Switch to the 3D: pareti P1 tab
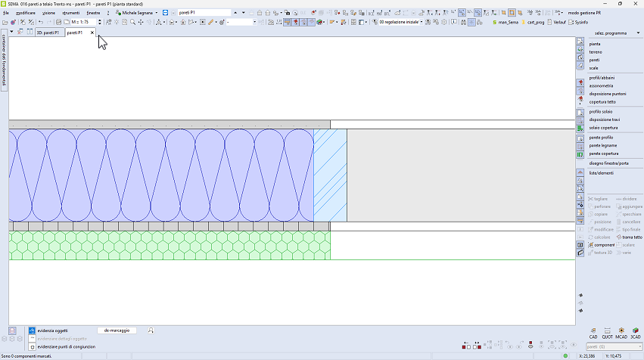This screenshot has width=644, height=360. tap(47, 33)
